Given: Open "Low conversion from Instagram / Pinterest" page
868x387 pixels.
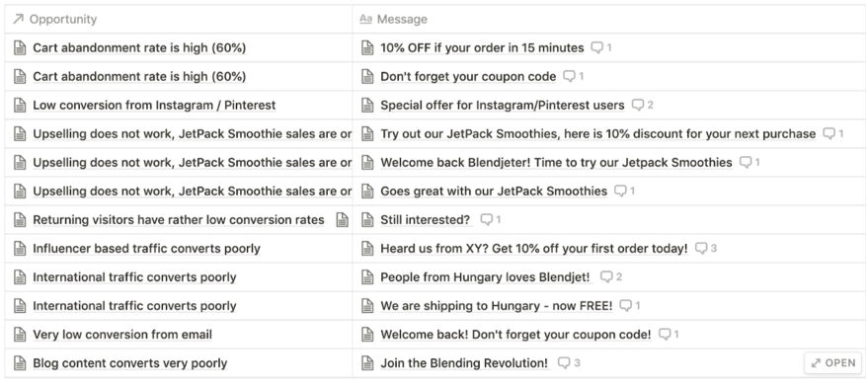Looking at the screenshot, I should pyautogui.click(x=154, y=106).
